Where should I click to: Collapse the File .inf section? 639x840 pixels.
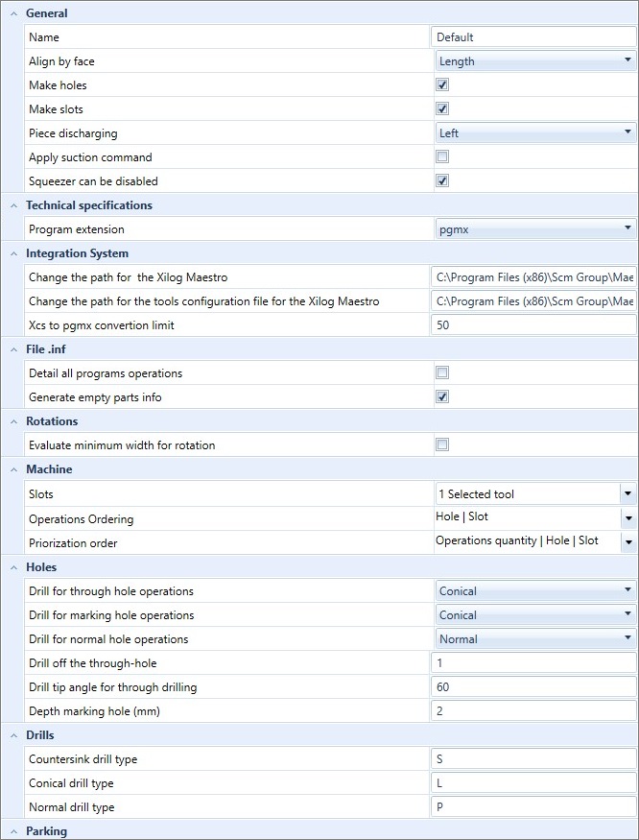pyautogui.click(x=14, y=349)
